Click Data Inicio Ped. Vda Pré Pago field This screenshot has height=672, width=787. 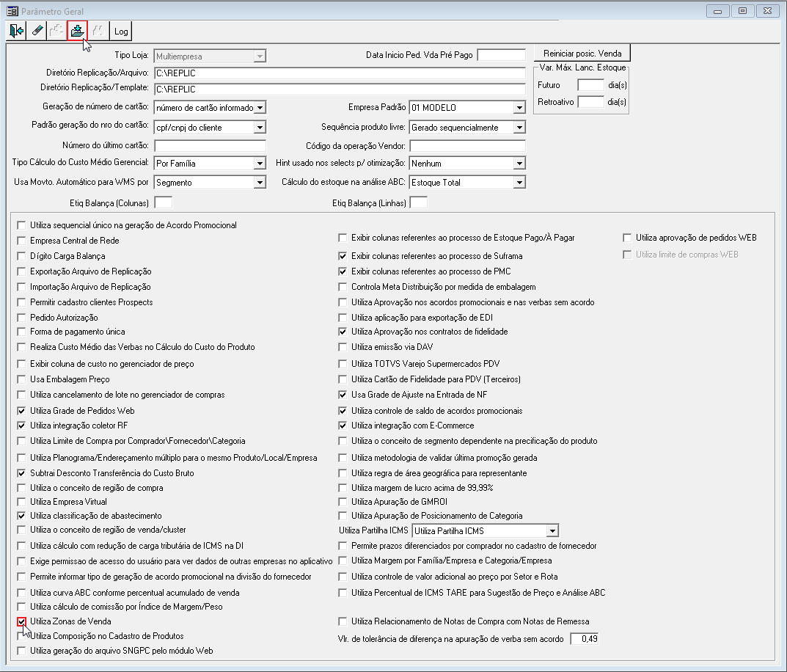pos(502,55)
